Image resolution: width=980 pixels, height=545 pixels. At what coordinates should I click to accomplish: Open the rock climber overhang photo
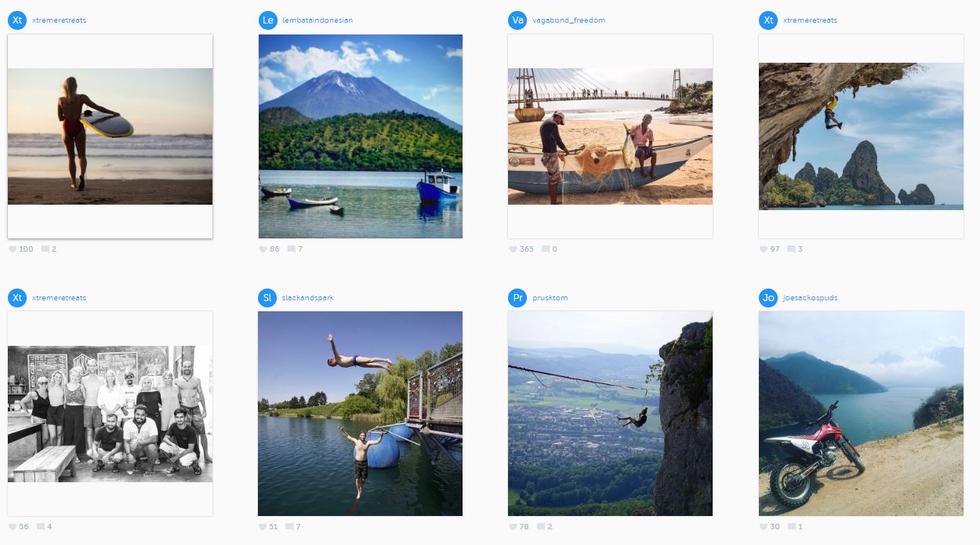pyautogui.click(x=861, y=136)
